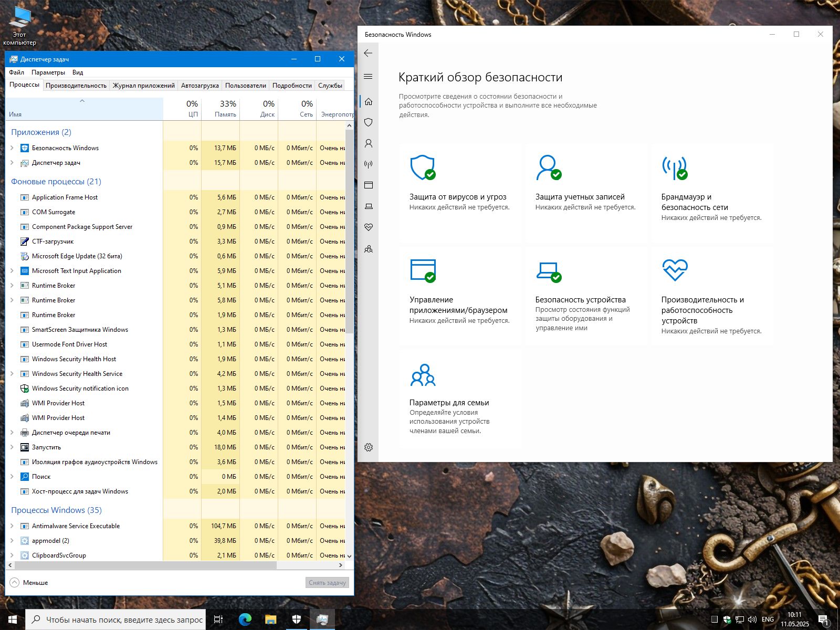Open app and browser control sidebar icon
840x630 pixels.
(x=368, y=185)
